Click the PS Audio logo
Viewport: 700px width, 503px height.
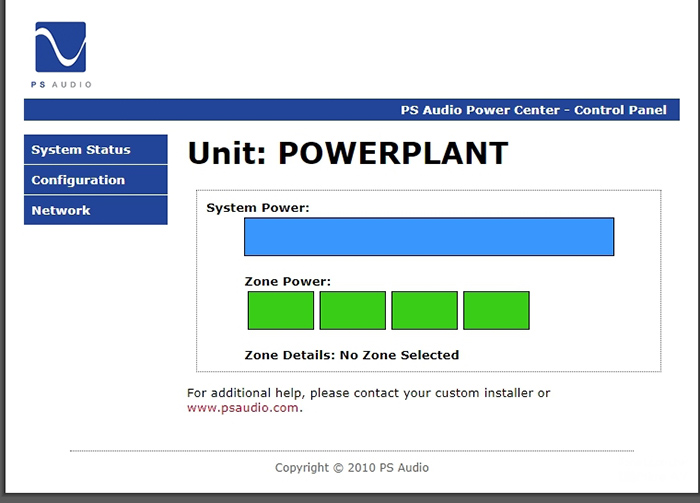coord(61,54)
